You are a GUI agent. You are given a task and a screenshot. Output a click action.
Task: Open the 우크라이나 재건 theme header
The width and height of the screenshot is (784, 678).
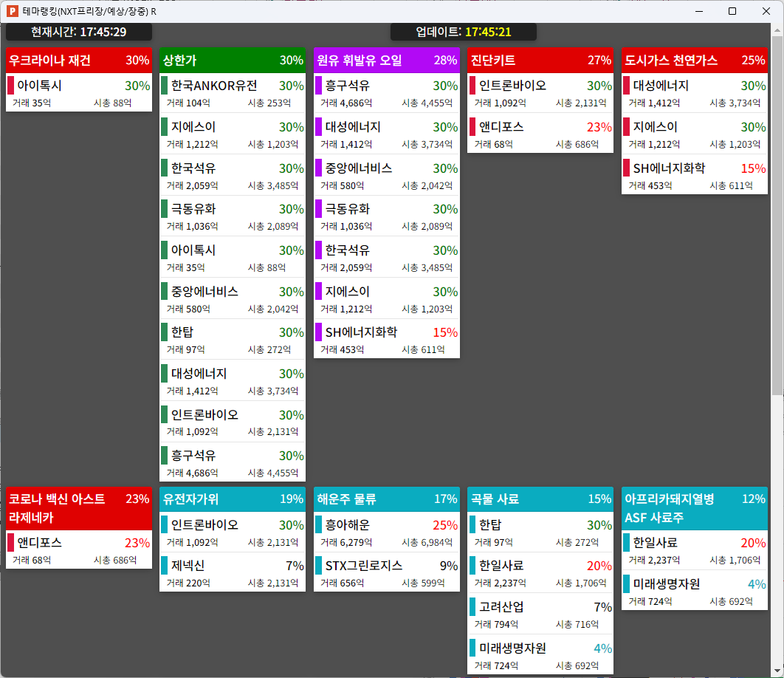pos(79,61)
